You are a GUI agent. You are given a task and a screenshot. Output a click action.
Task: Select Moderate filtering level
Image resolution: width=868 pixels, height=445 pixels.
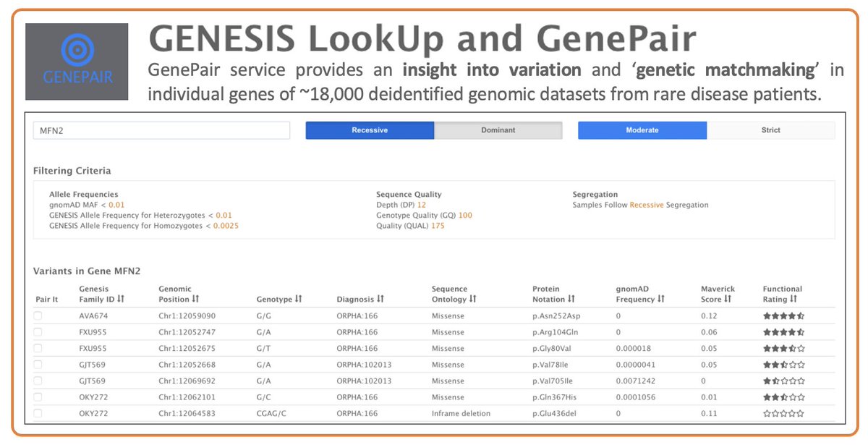tap(642, 130)
